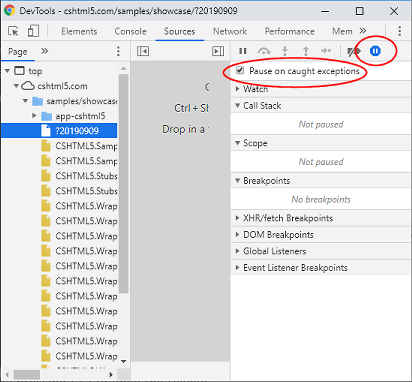Switch to the Sources tab
The image size is (412, 382).
[x=179, y=31]
